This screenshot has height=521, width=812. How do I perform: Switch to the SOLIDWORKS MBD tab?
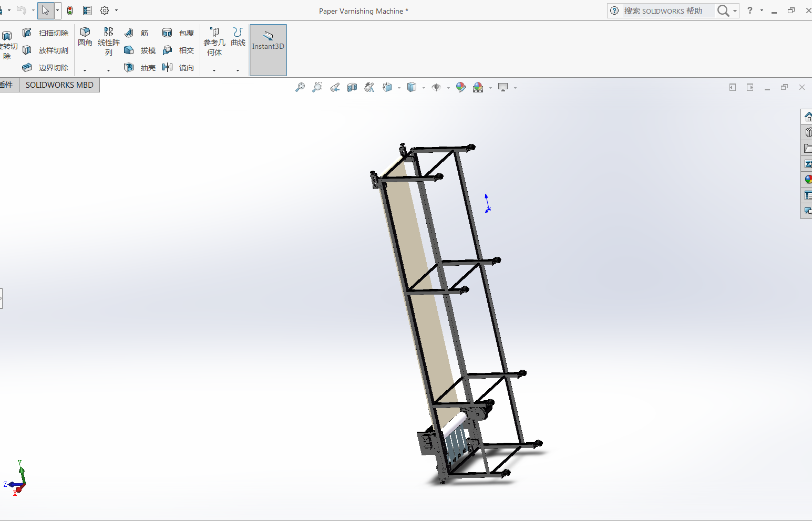(59, 85)
